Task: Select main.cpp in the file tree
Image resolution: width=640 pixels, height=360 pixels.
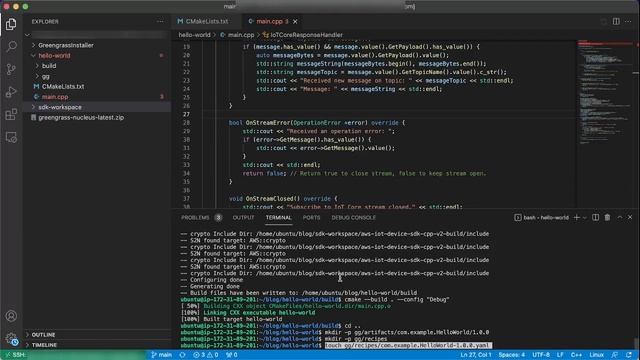Action: [55, 97]
